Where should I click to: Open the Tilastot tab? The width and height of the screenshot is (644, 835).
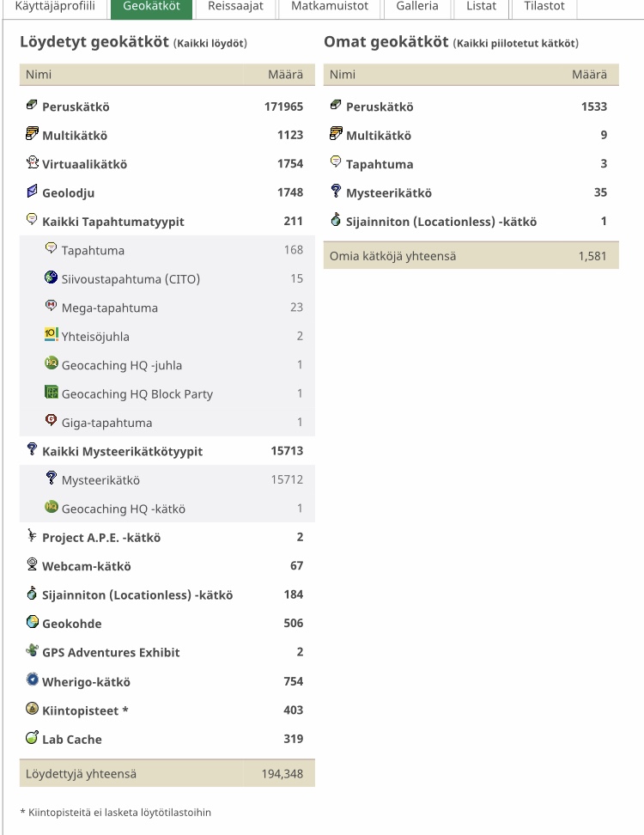coord(544,6)
